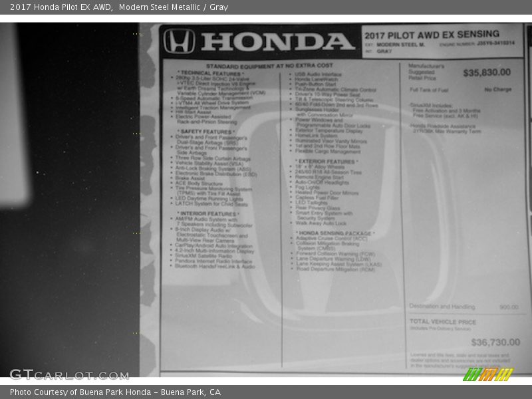Image resolution: width=532 pixels, height=399 pixels.
Task: Click the 'HomeLink System' item
Action: pyautogui.click(x=317, y=136)
